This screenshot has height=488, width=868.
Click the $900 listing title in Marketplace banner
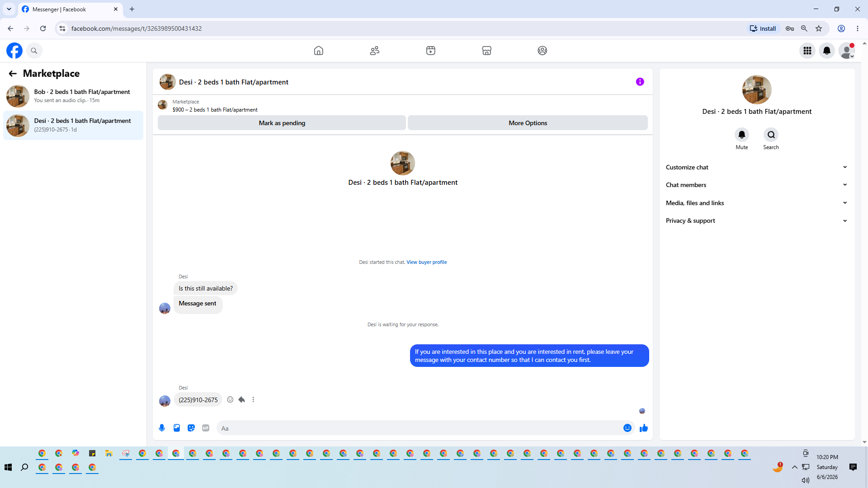click(215, 110)
